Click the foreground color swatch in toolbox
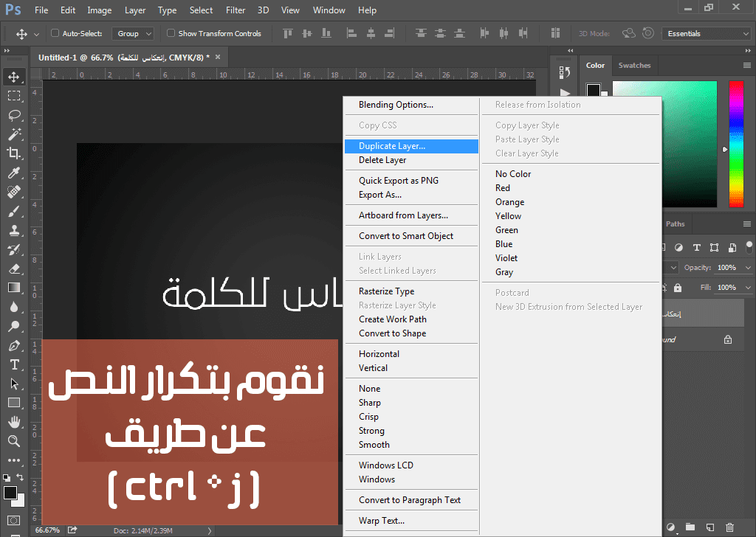Viewport: 756px width, 537px height. coord(10,493)
